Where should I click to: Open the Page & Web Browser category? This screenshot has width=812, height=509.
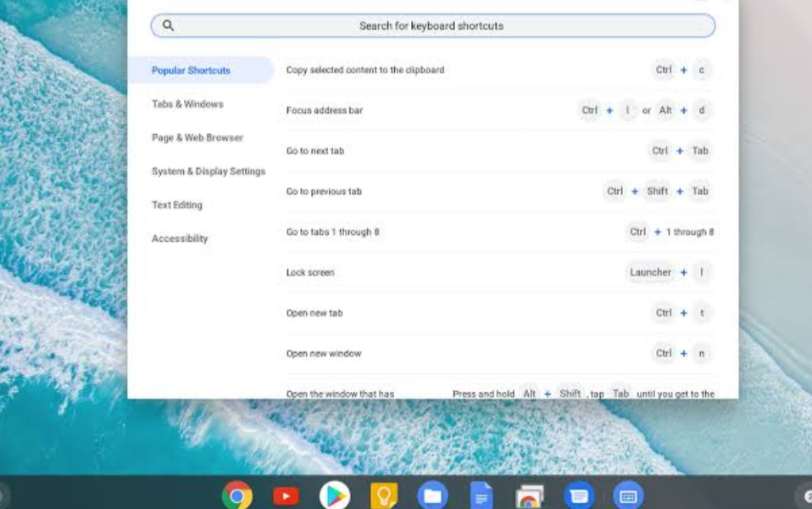click(x=197, y=137)
